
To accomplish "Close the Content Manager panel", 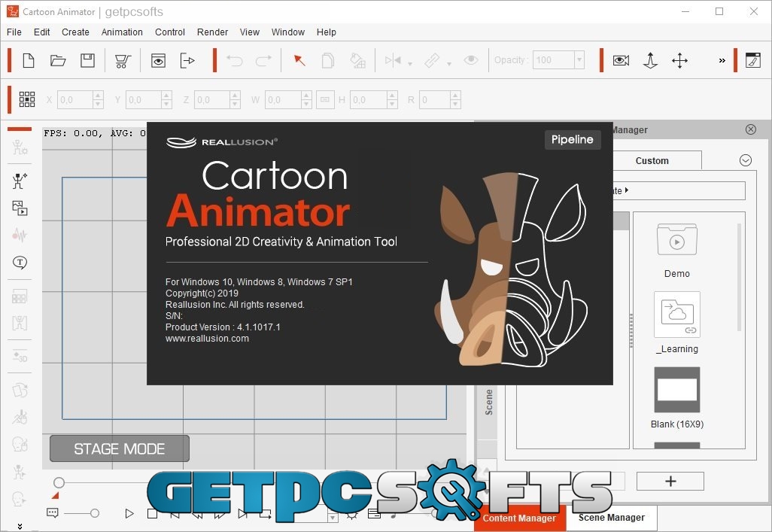I will pyautogui.click(x=751, y=129).
